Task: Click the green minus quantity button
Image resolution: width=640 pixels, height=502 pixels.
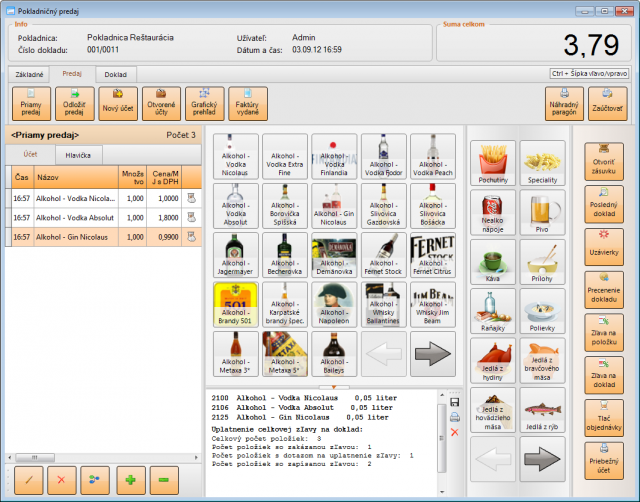Action: point(165,480)
